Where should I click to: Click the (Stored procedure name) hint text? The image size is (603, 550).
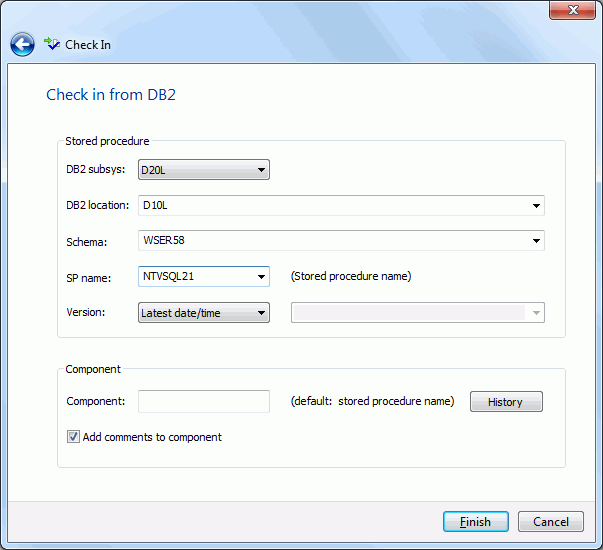[351, 276]
